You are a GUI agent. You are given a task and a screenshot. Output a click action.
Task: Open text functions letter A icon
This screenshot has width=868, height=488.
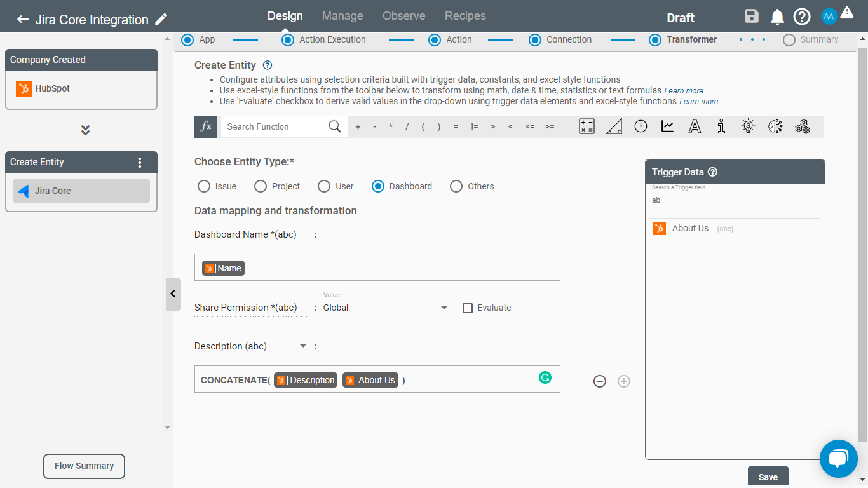tap(695, 126)
